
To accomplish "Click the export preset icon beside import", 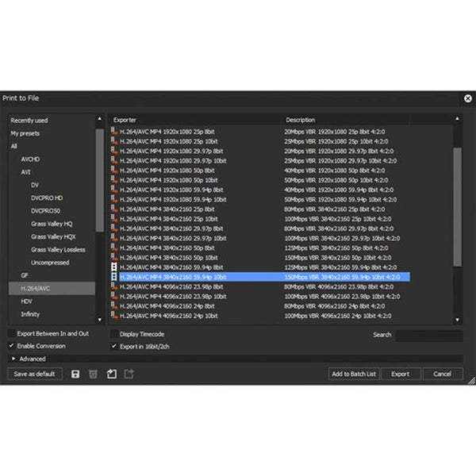I will [x=129, y=374].
